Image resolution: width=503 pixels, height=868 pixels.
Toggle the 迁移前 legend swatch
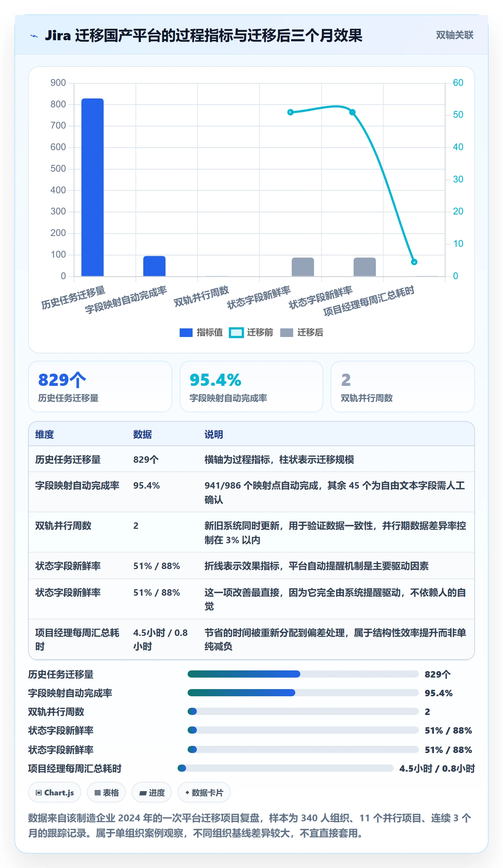tap(236, 333)
